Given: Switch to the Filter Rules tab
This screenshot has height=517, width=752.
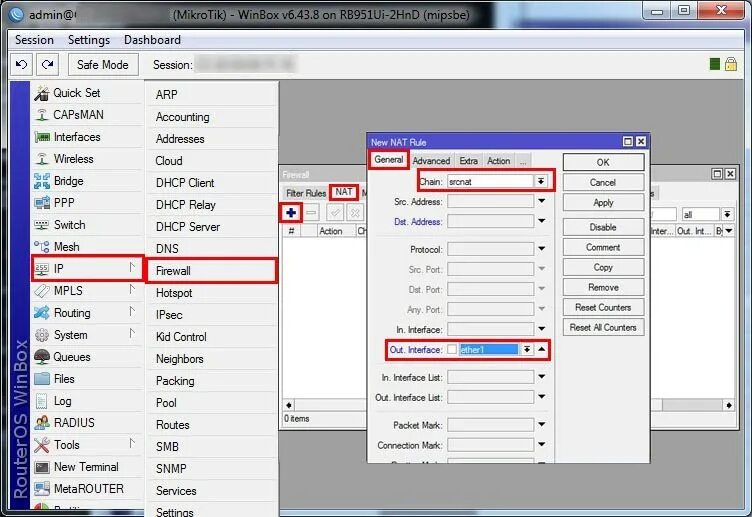Looking at the screenshot, I should (306, 193).
